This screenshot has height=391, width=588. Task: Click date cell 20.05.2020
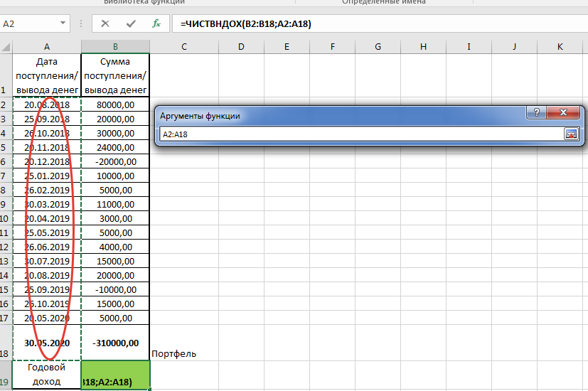tap(47, 318)
